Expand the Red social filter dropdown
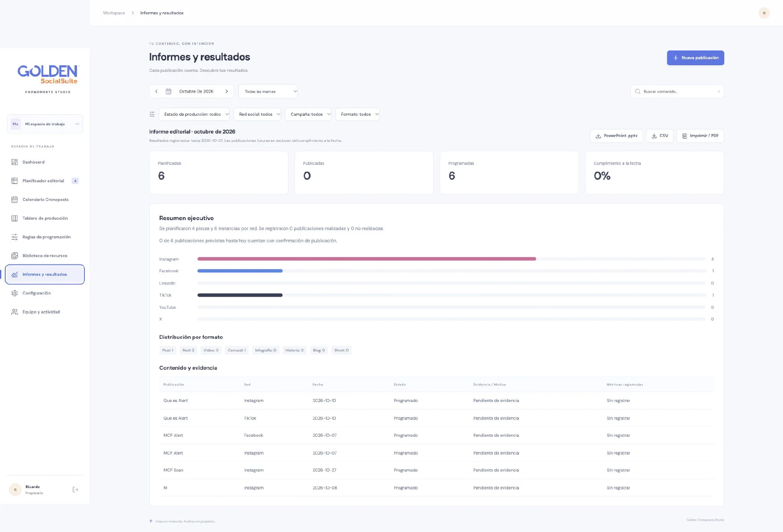The width and height of the screenshot is (783, 532). point(258,114)
